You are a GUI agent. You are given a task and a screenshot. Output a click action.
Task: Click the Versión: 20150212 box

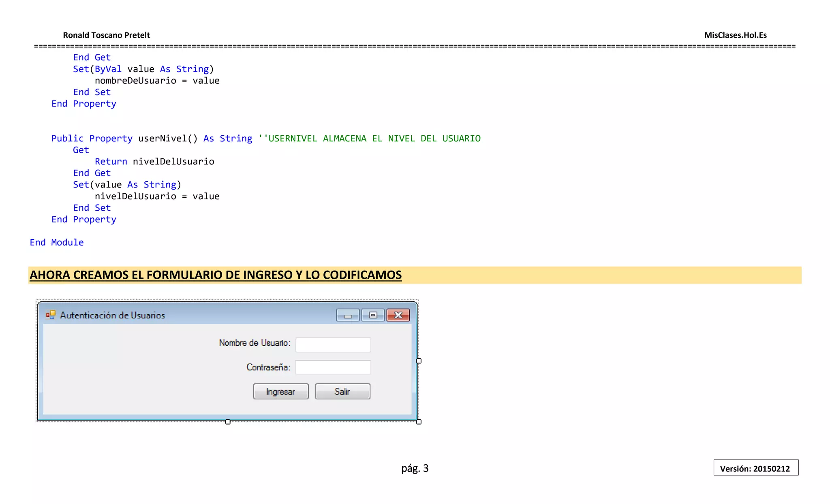755,468
